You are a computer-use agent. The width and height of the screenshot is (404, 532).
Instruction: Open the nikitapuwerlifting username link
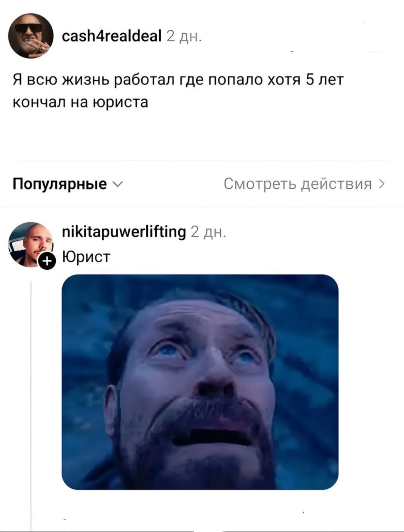pyautogui.click(x=124, y=232)
